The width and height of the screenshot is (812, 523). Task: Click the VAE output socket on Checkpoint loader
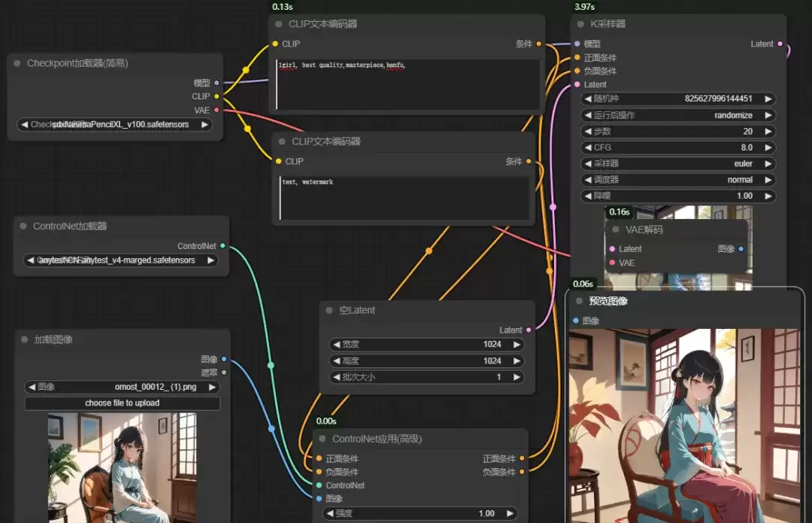pos(217,110)
